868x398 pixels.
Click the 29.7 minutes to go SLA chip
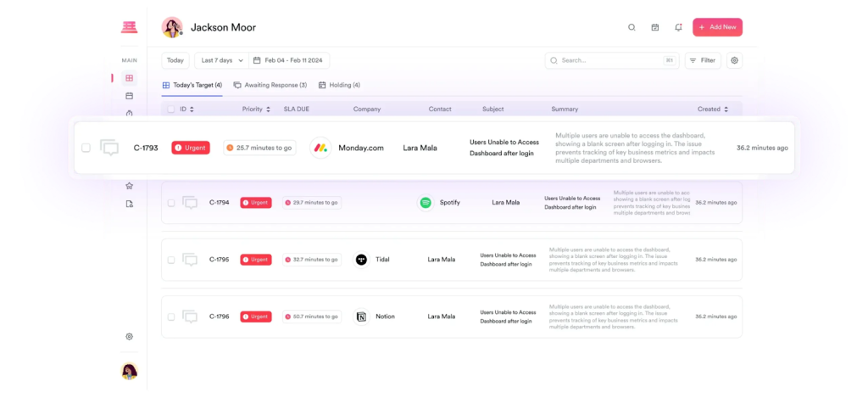312,203
